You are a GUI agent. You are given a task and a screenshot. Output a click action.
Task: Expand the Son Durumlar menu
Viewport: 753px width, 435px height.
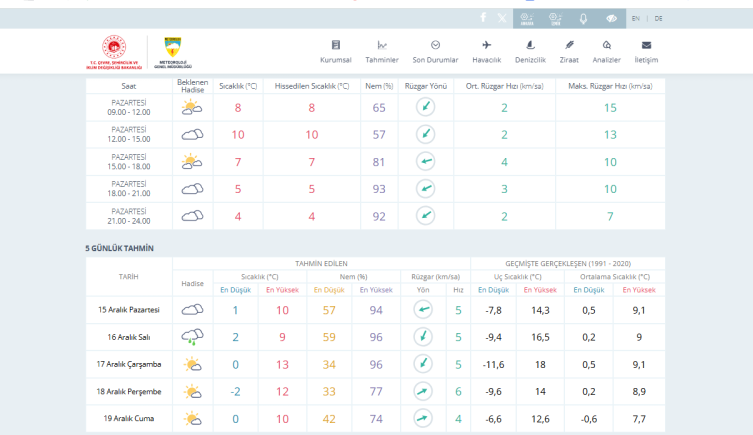[x=435, y=51]
